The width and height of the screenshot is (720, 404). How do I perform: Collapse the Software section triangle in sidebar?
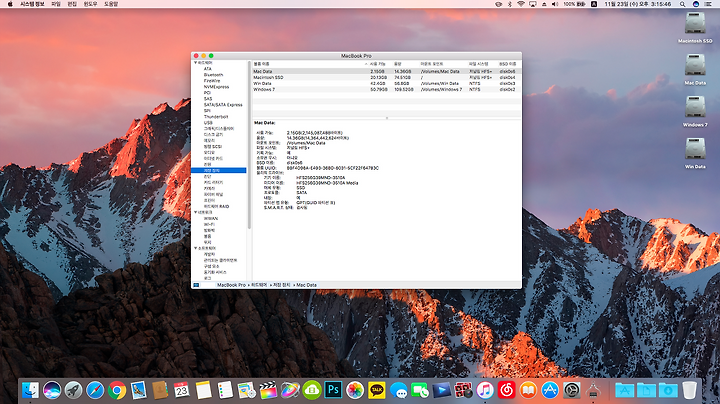[x=195, y=248]
